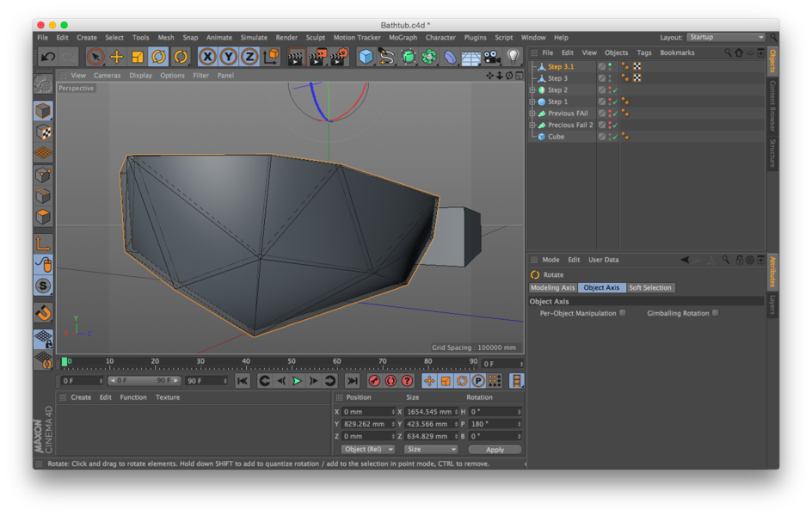The height and width of the screenshot is (516, 812).
Task: Switch to Polygons mode in left palette
Action: tap(44, 218)
